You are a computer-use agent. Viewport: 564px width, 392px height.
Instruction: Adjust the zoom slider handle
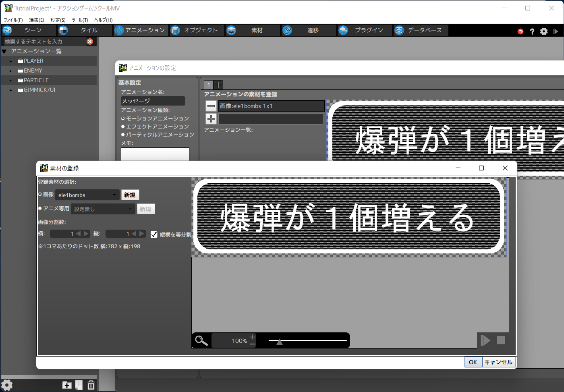tap(279, 342)
